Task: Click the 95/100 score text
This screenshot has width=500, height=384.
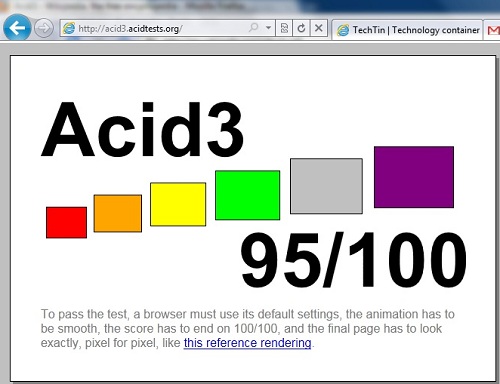Action: click(x=353, y=260)
